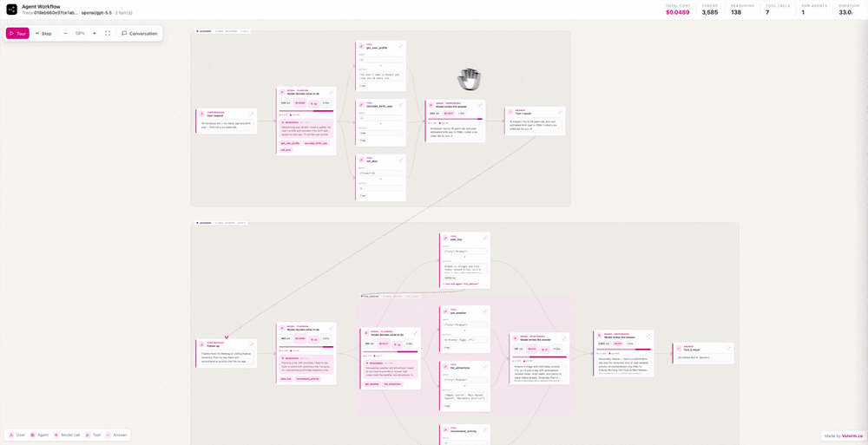
Task: Click the Total Cost $0.0489 value
Action: click(678, 12)
